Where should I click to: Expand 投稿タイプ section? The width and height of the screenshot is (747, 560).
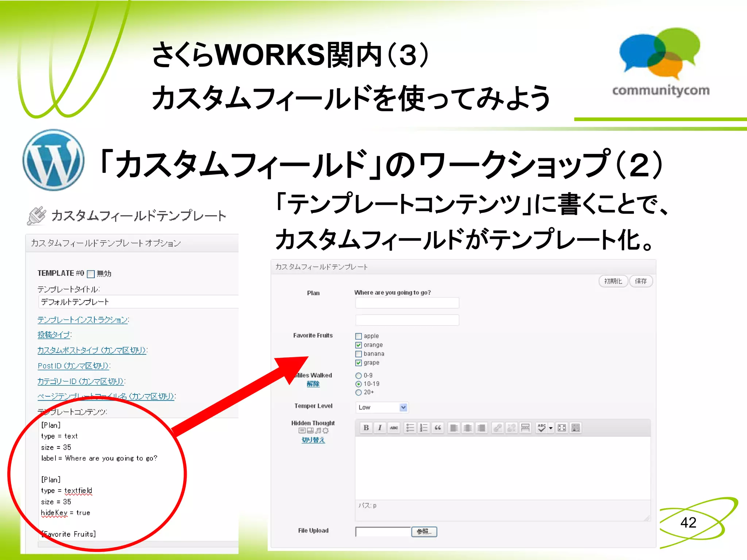click(54, 335)
